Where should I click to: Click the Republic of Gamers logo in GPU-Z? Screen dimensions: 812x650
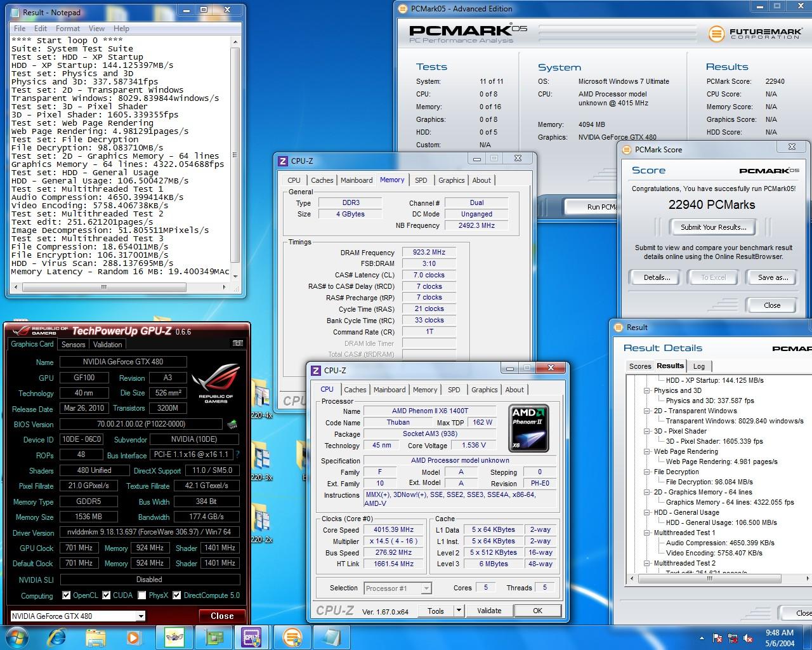(216, 382)
